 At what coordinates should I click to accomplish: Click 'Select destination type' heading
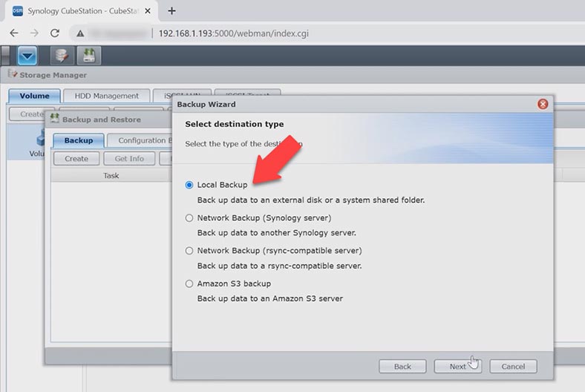click(235, 124)
